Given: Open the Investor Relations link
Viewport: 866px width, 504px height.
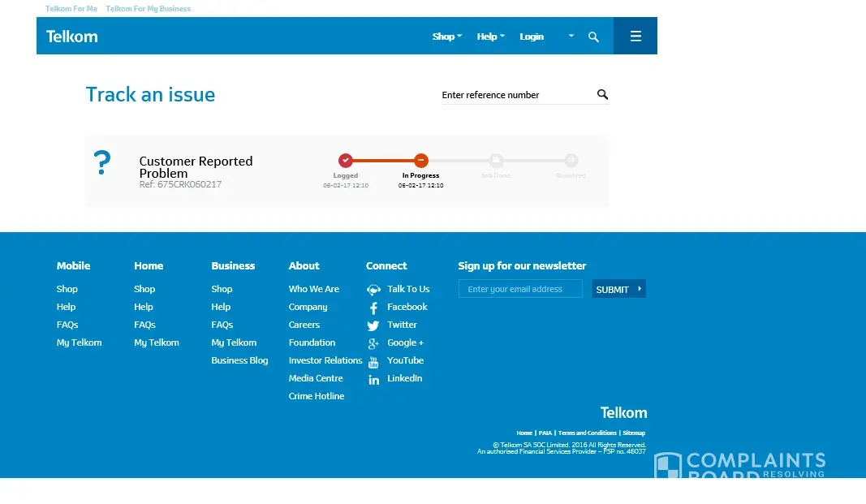Looking at the screenshot, I should click(325, 360).
